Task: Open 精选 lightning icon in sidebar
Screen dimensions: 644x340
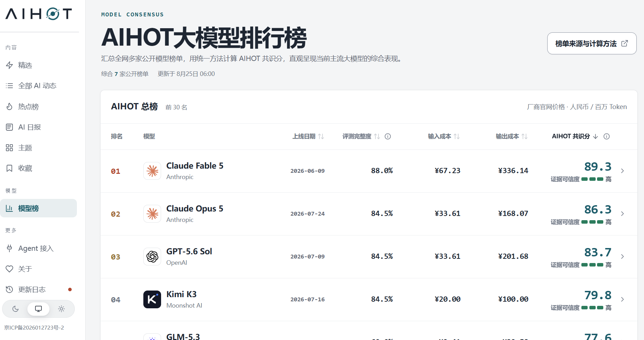Action: 9,65
